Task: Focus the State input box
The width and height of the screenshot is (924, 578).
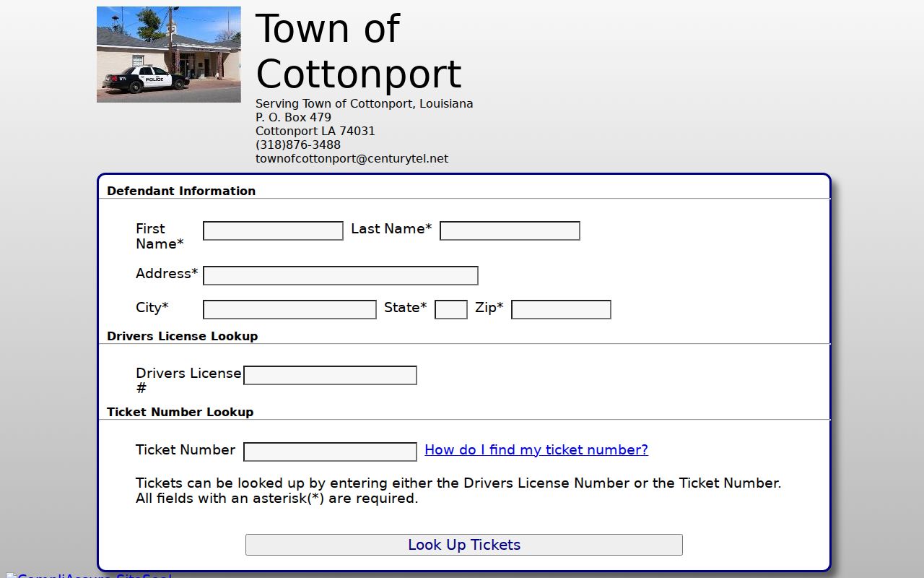Action: pyautogui.click(x=451, y=309)
